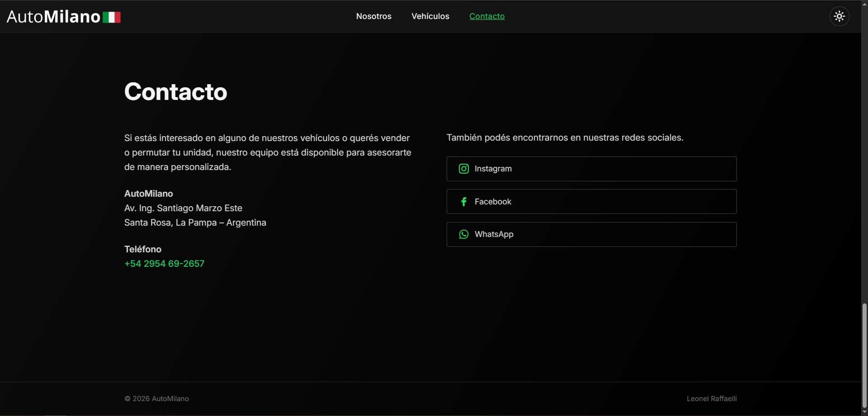Click the Instagram text label

[493, 169]
